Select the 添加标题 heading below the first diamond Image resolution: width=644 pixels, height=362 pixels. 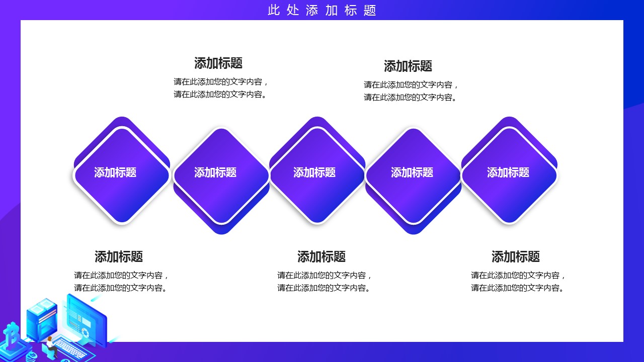click(x=119, y=257)
